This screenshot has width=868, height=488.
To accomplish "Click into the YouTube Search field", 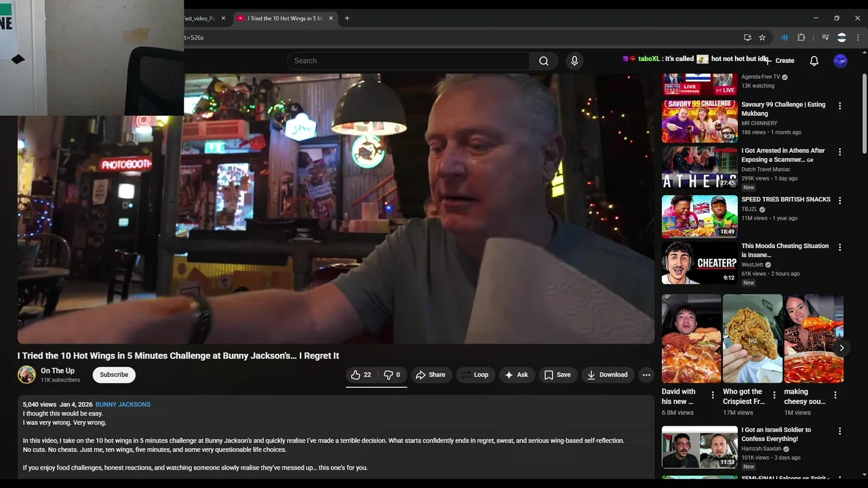I will coord(408,61).
